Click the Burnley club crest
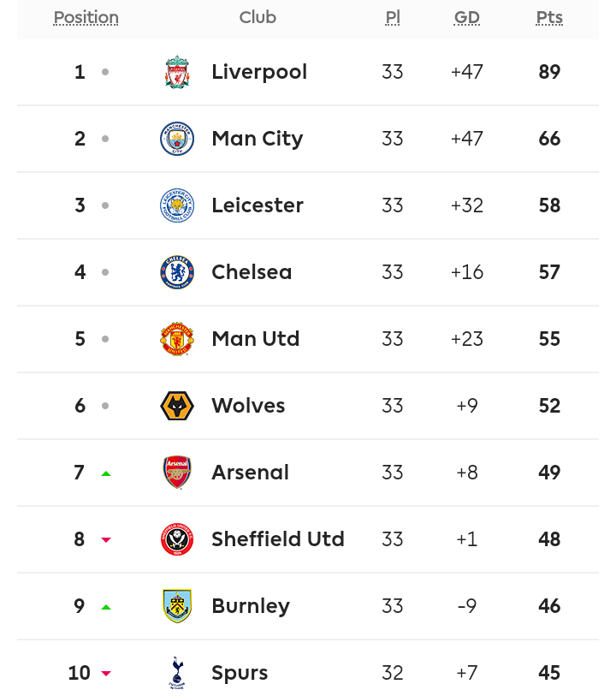The width and height of the screenshot is (616, 696). (x=177, y=606)
